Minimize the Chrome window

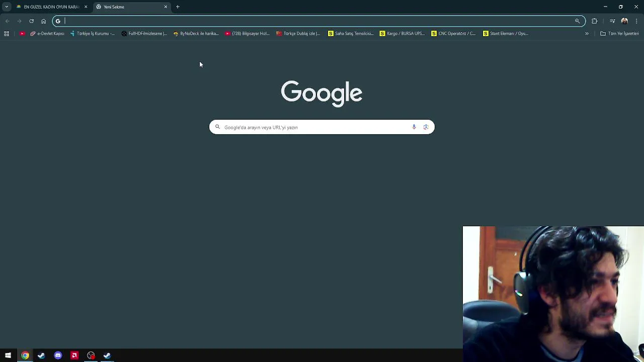(x=605, y=7)
